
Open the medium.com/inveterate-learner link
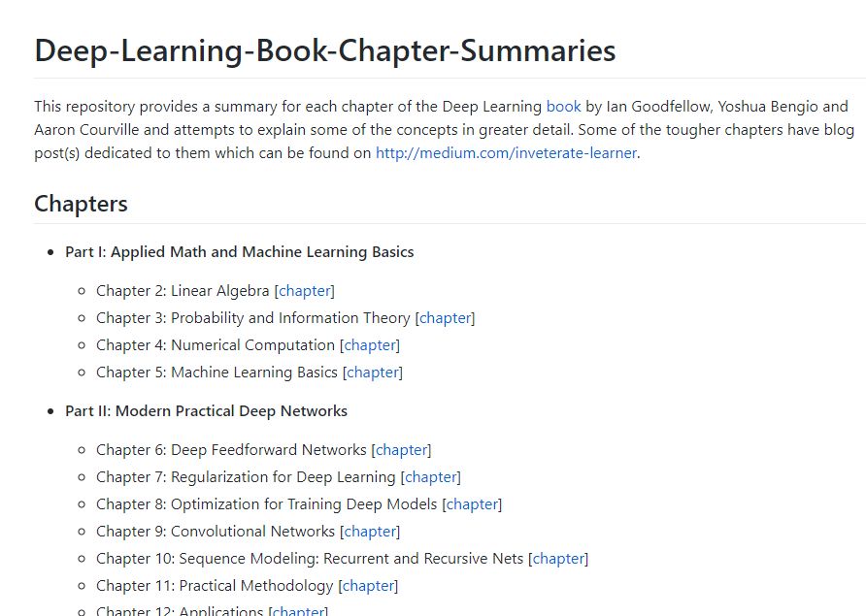(506, 152)
